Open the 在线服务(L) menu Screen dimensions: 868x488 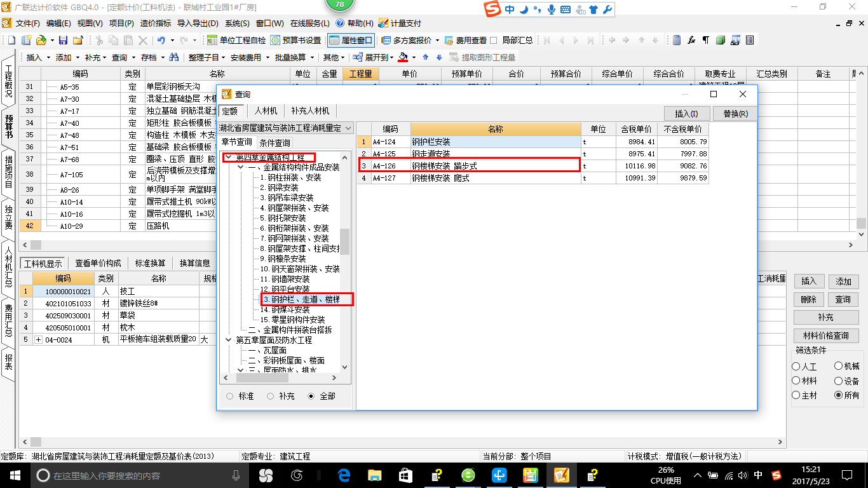tap(310, 23)
